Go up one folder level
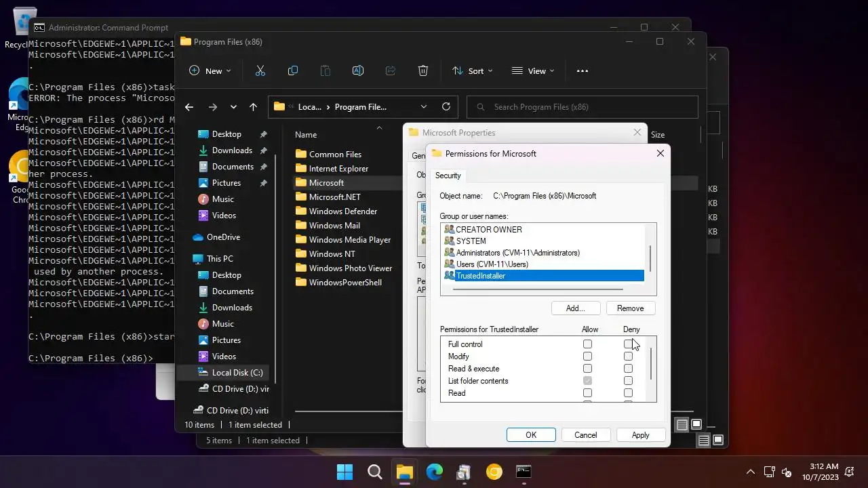The height and width of the screenshot is (488, 868). click(253, 106)
